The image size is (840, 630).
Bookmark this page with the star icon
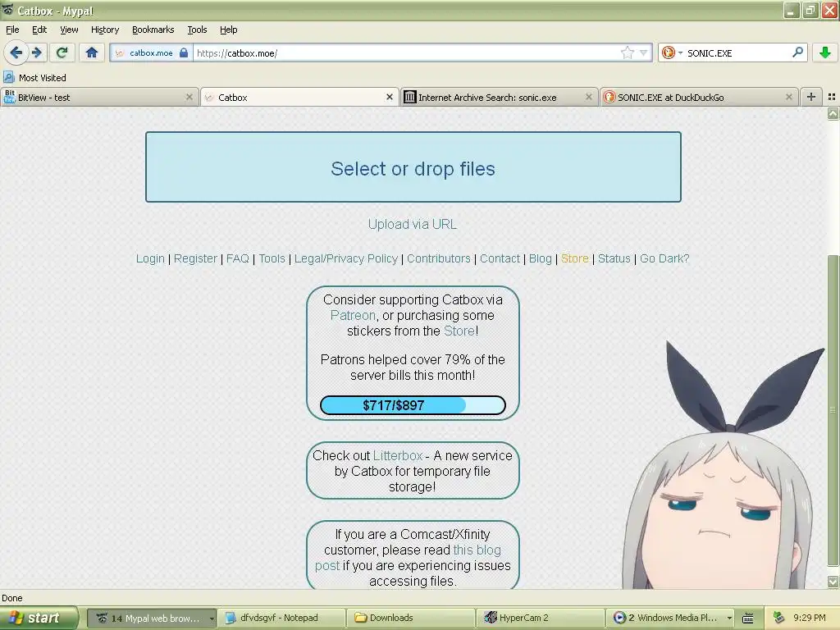pos(628,52)
